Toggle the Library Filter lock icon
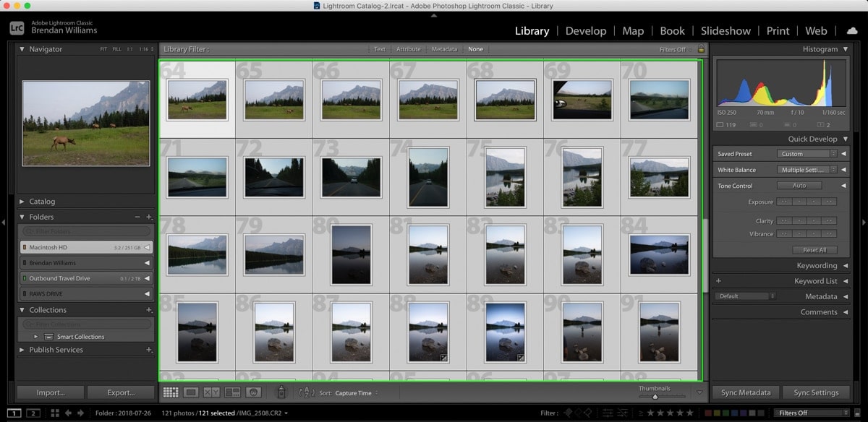Viewport: 868px width, 422px height. click(x=700, y=49)
